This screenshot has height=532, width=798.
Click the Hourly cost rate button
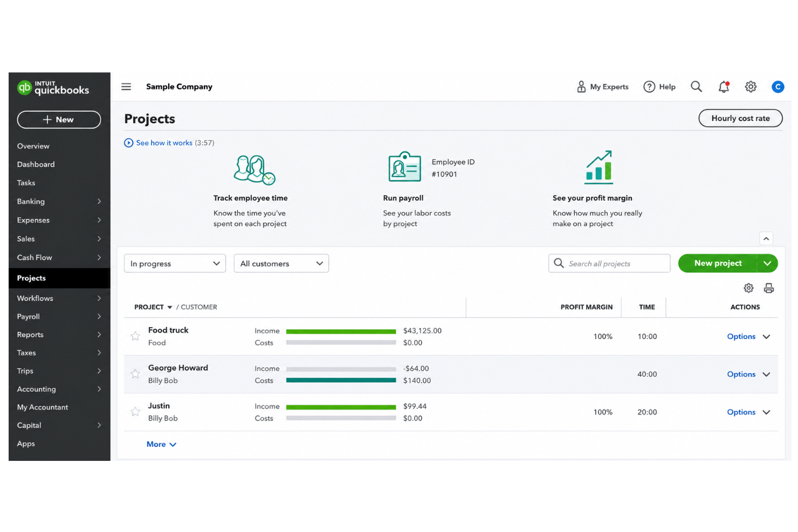740,119
